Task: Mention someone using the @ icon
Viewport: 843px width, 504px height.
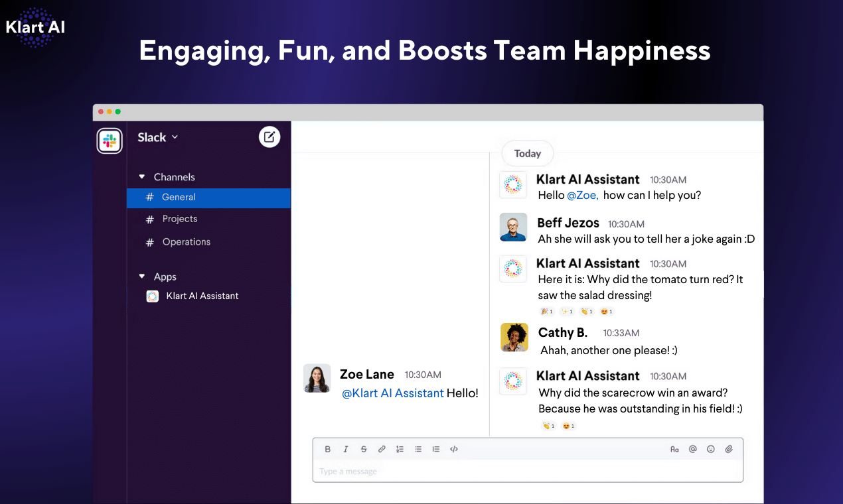Action: (x=693, y=449)
